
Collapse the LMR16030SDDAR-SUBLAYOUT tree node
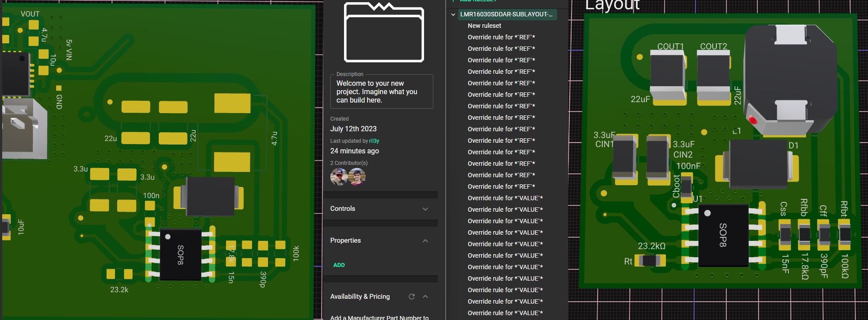(453, 15)
